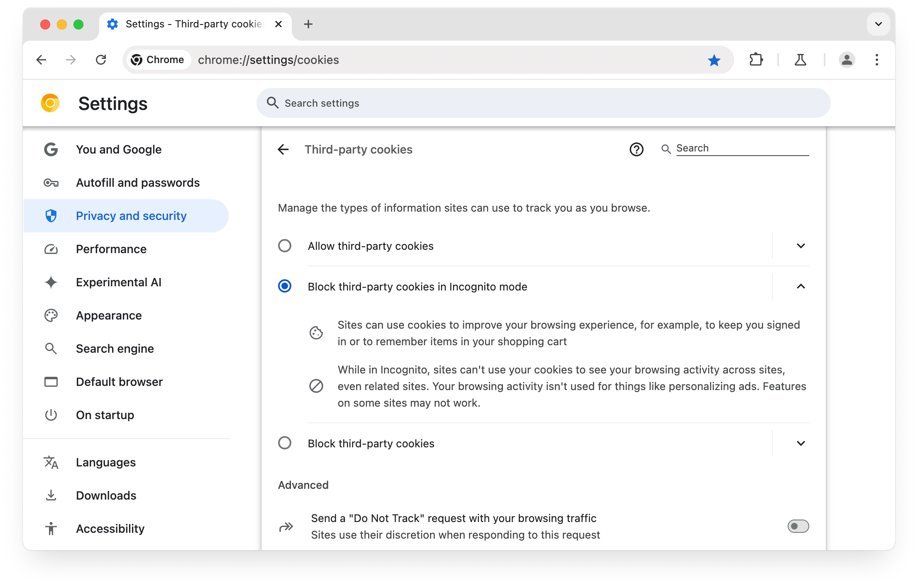Collapse the Incognito mode cookie details
This screenshot has height=588, width=918.
[x=801, y=286]
